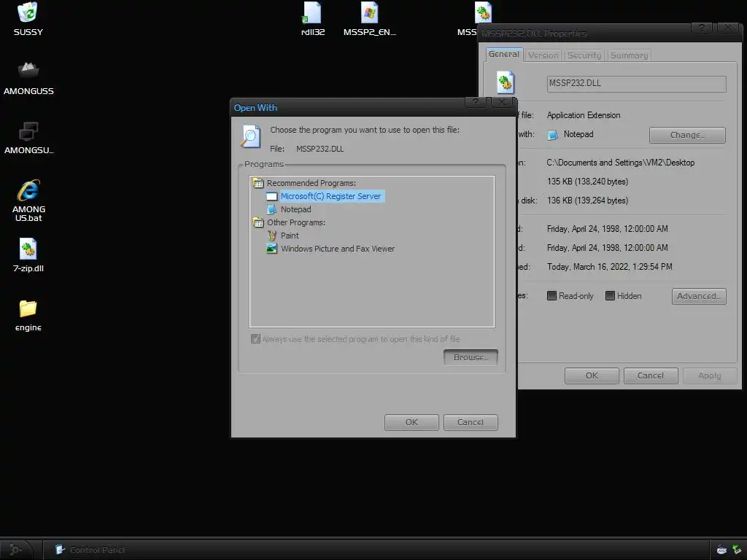Click the Recommended Programs: heading
The image size is (747, 560).
tap(311, 183)
